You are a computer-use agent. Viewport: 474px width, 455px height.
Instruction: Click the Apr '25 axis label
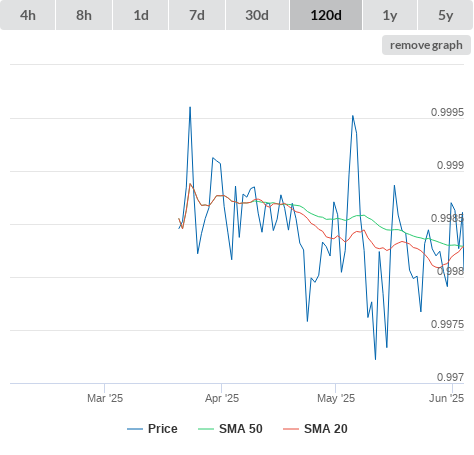[x=222, y=398]
